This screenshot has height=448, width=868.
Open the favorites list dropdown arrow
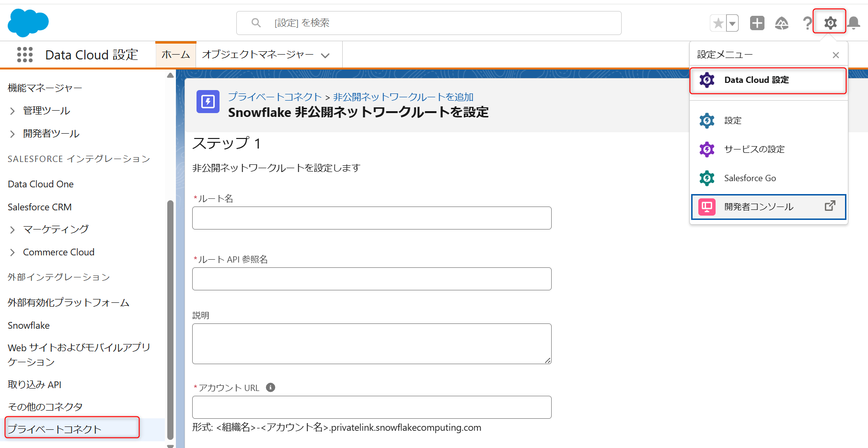732,23
